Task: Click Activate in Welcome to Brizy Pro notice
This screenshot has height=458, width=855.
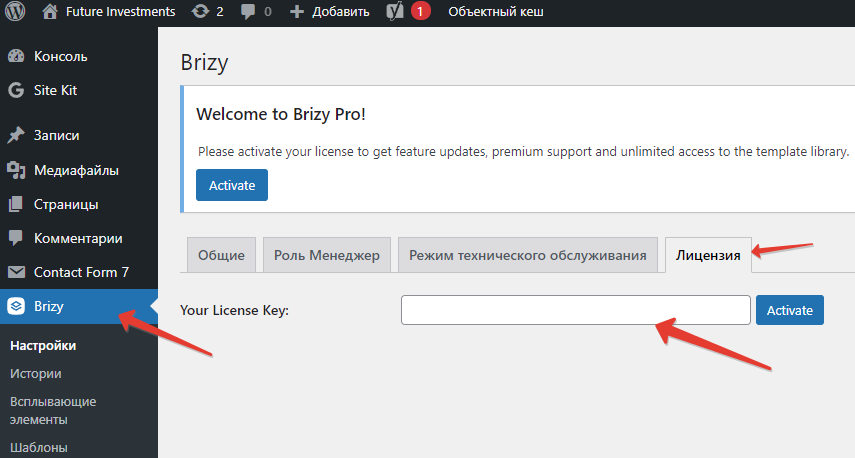Action: [232, 185]
